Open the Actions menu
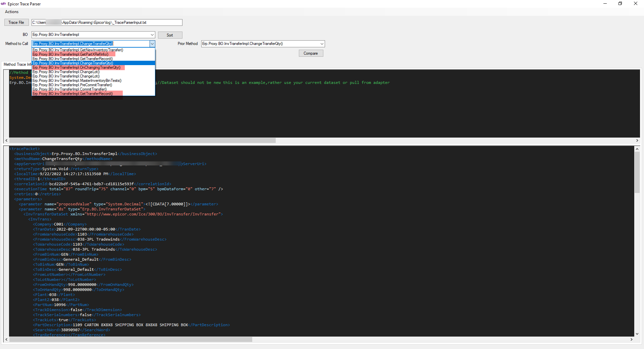644x349 pixels. (12, 12)
